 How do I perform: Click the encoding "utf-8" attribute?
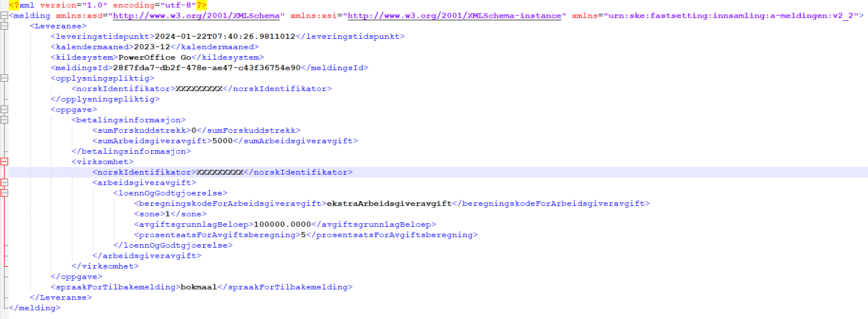pyautogui.click(x=155, y=5)
